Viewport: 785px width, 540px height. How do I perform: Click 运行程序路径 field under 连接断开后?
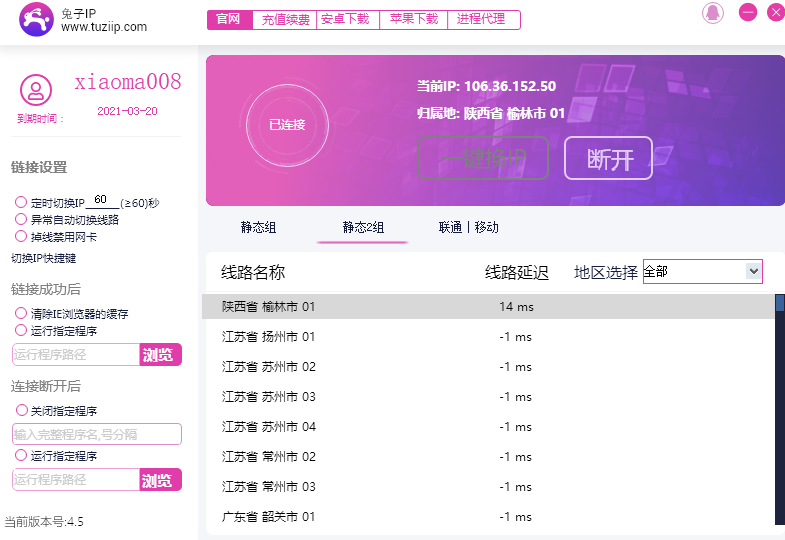pos(76,480)
